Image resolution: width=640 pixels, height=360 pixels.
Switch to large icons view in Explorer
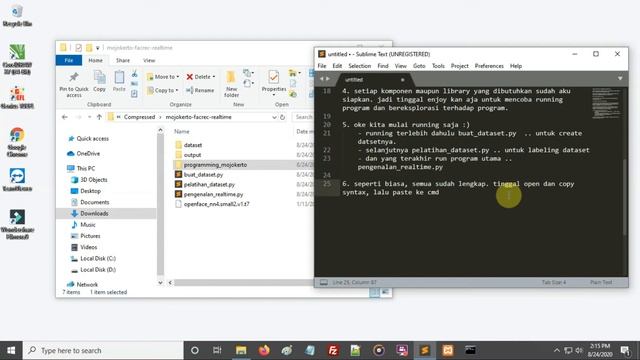coord(385,292)
